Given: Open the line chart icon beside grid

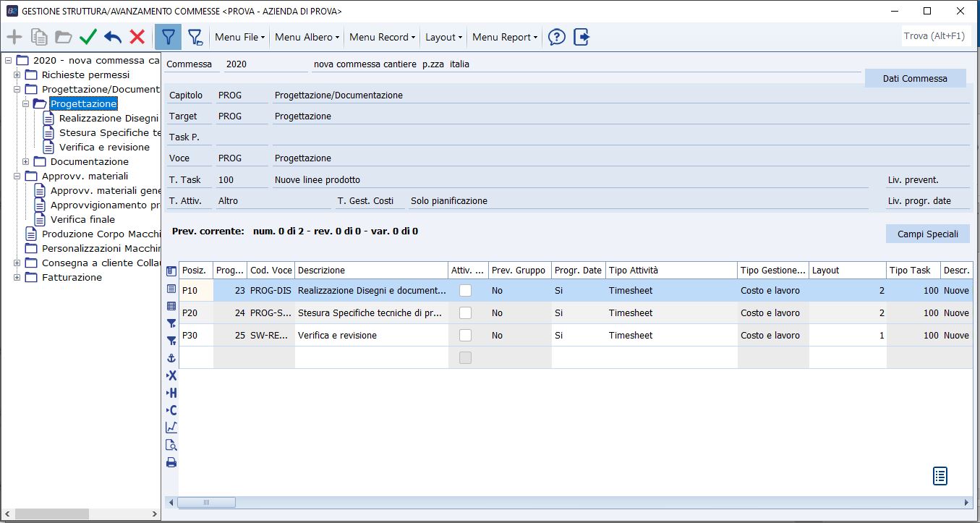Looking at the screenshot, I should [x=171, y=428].
